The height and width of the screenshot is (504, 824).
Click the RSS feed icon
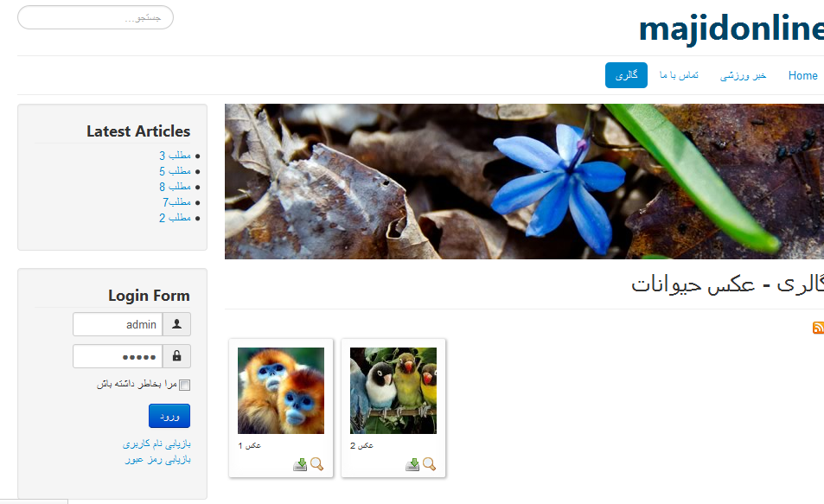tap(818, 328)
